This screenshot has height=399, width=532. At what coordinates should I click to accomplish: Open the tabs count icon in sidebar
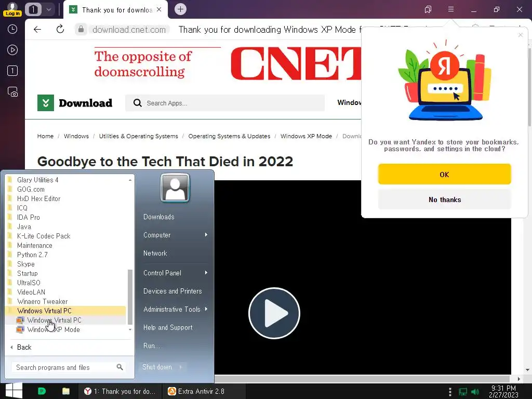(12, 71)
